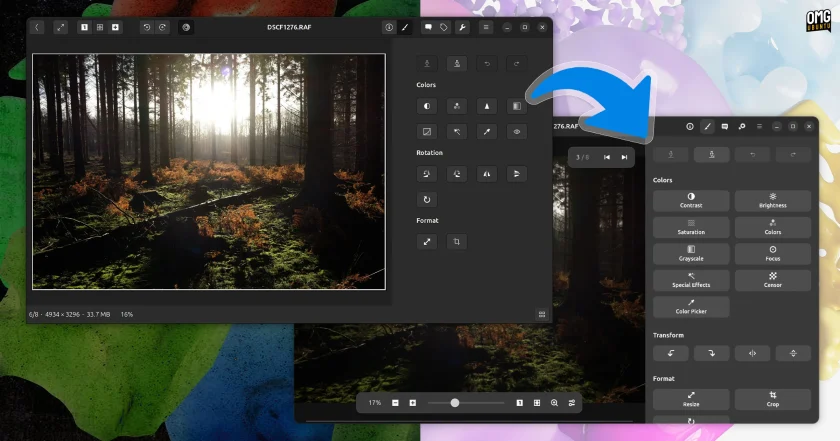Select adjust colors tool in old Colors section
Screen dimensions: 840x441
click(457, 106)
